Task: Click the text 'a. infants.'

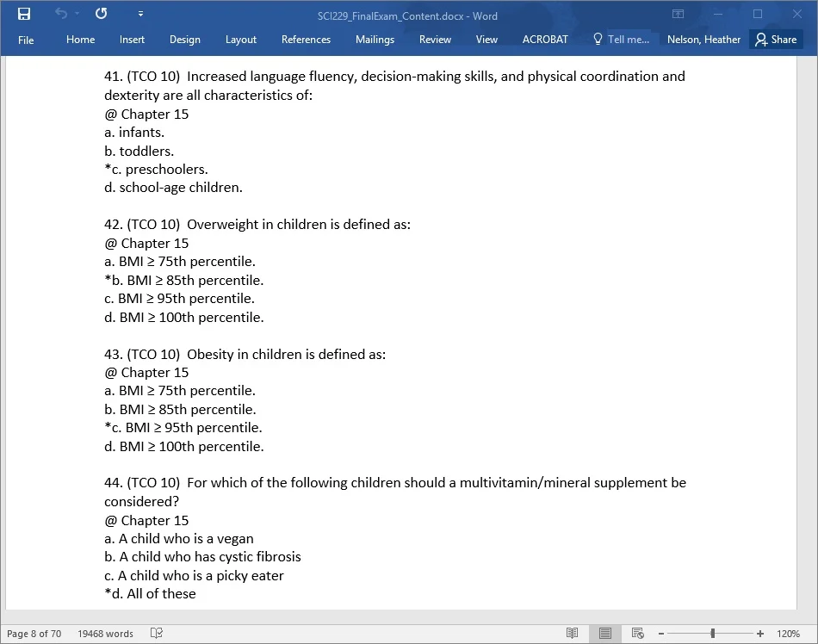Action: pos(134,133)
